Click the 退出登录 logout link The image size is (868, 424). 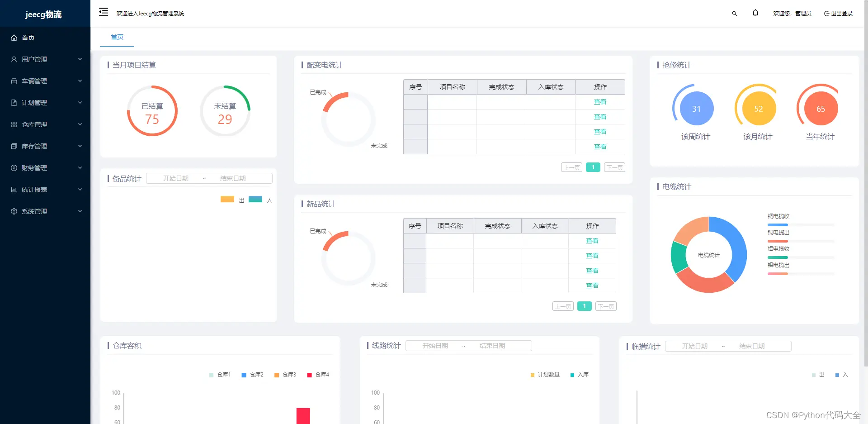(838, 14)
